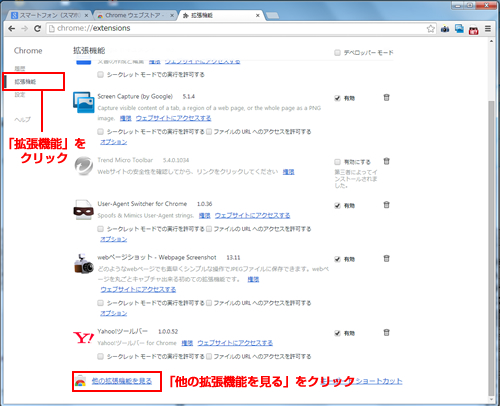Screen dimensions: 500x406
Task: Click the browser forward arrow
Action: pyautogui.click(x=24, y=29)
